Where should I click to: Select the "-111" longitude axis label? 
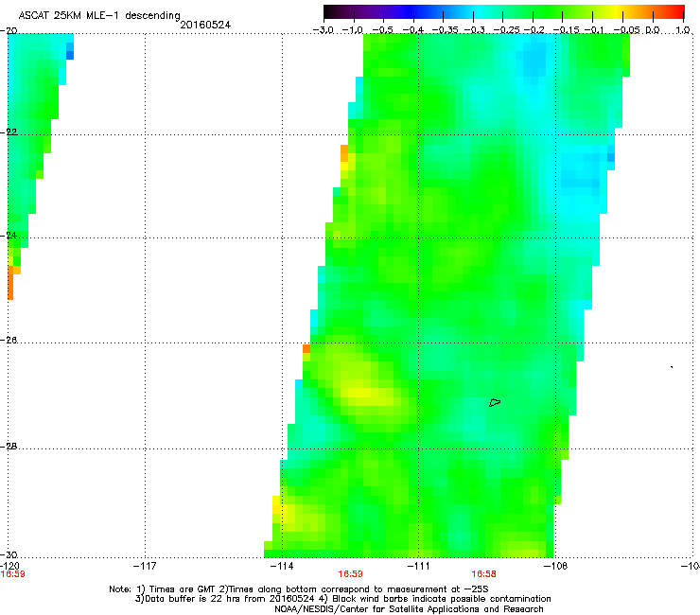click(418, 566)
